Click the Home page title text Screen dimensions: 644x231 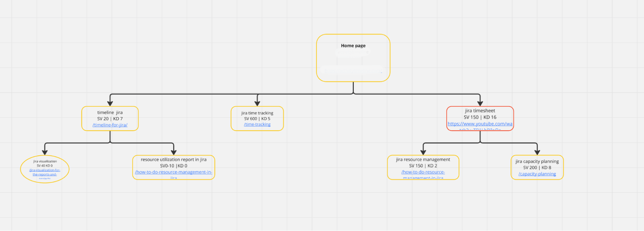(353, 46)
